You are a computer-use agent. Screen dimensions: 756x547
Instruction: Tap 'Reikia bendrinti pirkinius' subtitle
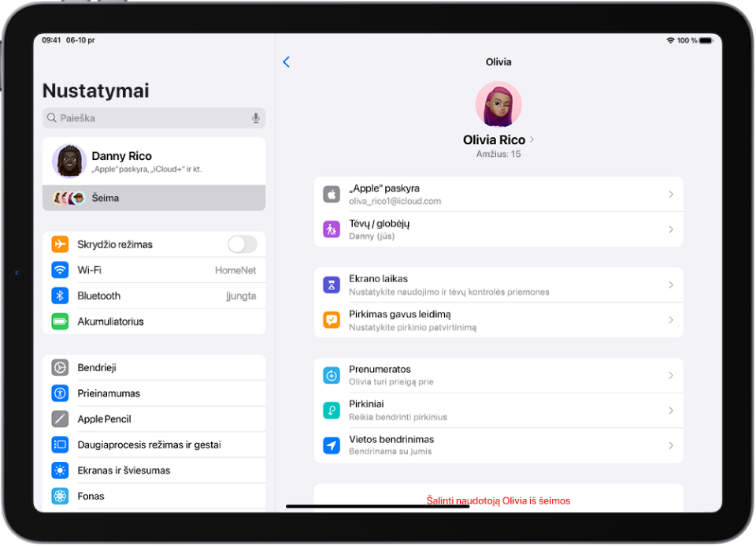[x=398, y=417]
